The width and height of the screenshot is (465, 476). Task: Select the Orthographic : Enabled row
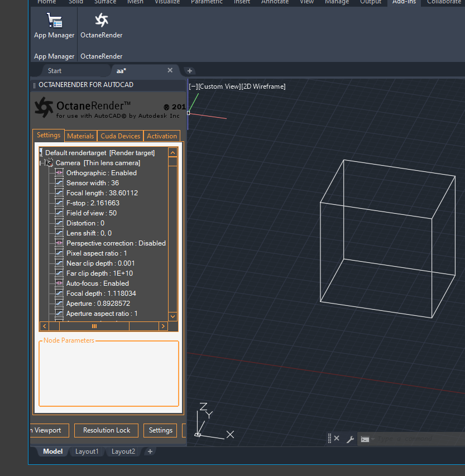[102, 173]
